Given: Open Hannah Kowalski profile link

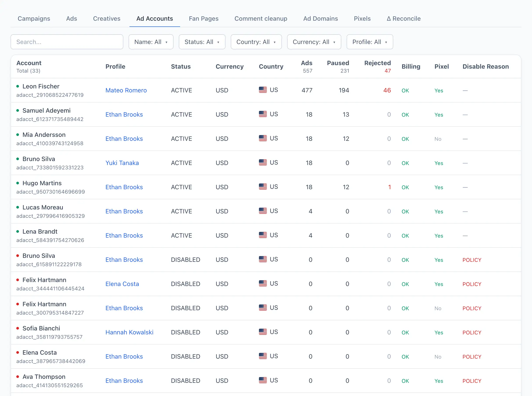Looking at the screenshot, I should 129,332.
